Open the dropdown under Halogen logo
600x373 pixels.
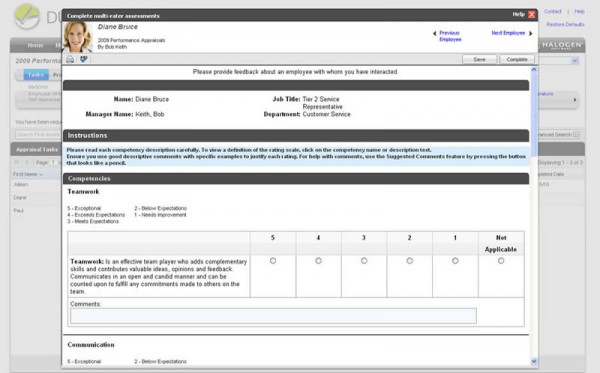coord(575,61)
